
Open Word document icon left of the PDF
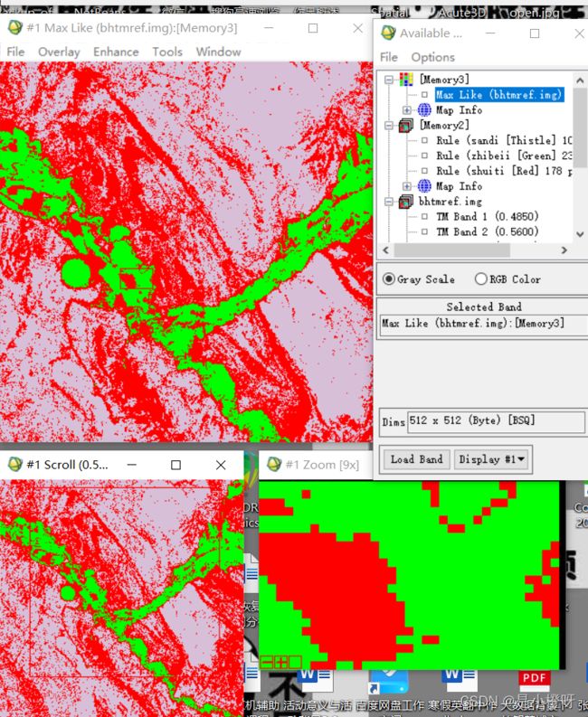pyautogui.click(x=459, y=680)
